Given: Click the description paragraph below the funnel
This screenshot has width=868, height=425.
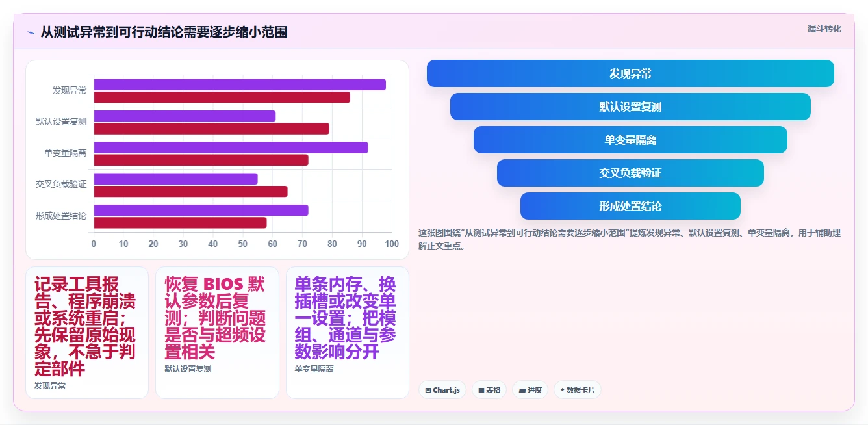Looking at the screenshot, I should click(x=630, y=239).
